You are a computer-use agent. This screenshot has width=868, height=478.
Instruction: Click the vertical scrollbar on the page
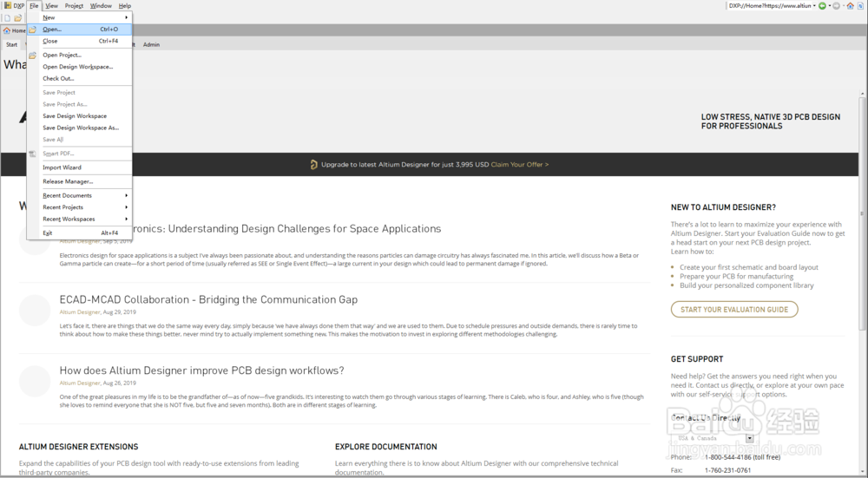[862, 213]
